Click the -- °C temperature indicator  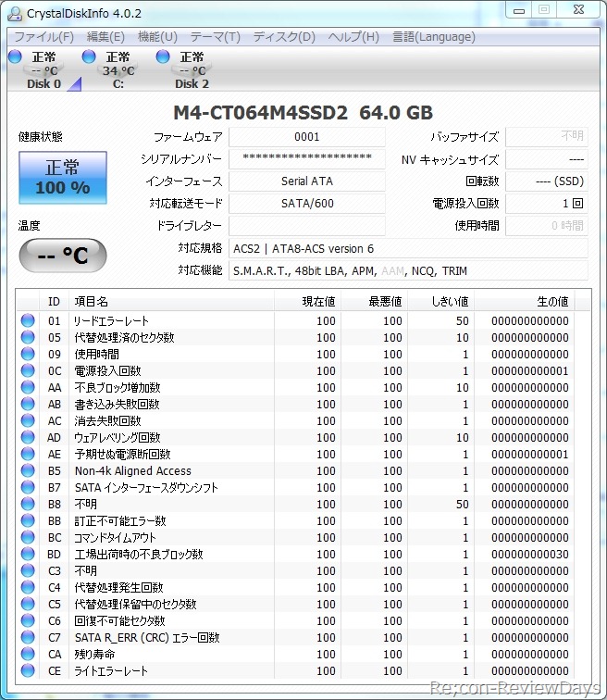[x=62, y=256]
